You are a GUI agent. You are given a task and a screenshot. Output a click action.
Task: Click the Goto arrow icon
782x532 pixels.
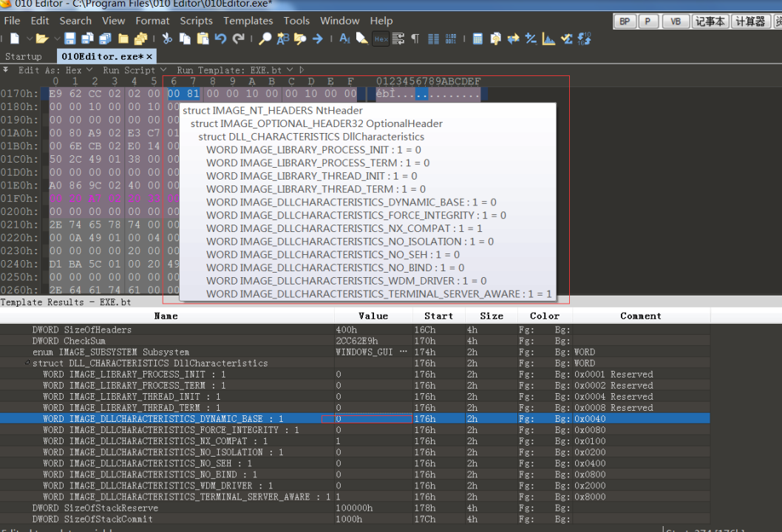pos(318,38)
